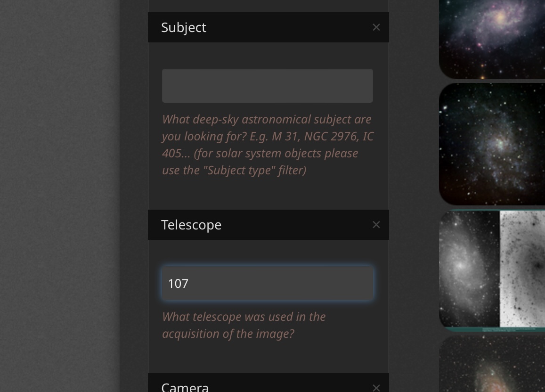Click the Camera filter header label
The width and height of the screenshot is (545, 392).
pyautogui.click(x=185, y=387)
